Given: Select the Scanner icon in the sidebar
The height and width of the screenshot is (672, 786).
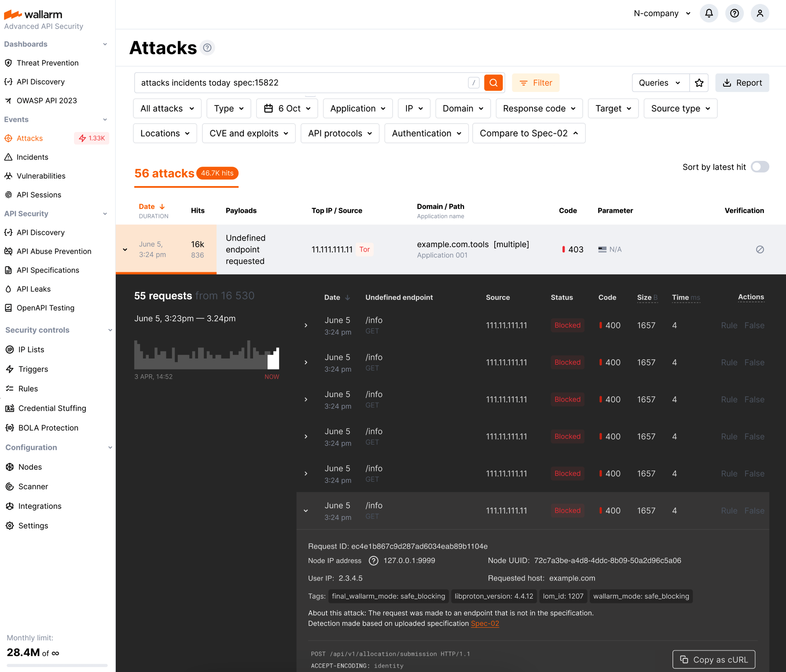Looking at the screenshot, I should 10,486.
